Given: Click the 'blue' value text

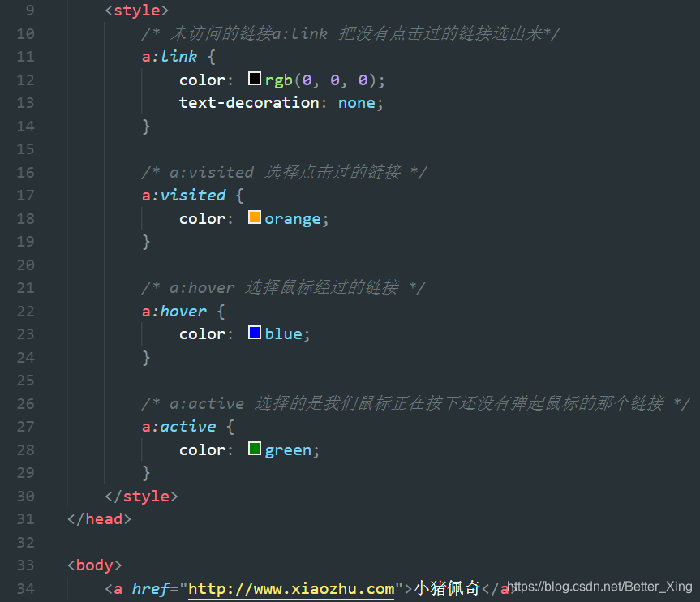Looking at the screenshot, I should coord(283,334).
